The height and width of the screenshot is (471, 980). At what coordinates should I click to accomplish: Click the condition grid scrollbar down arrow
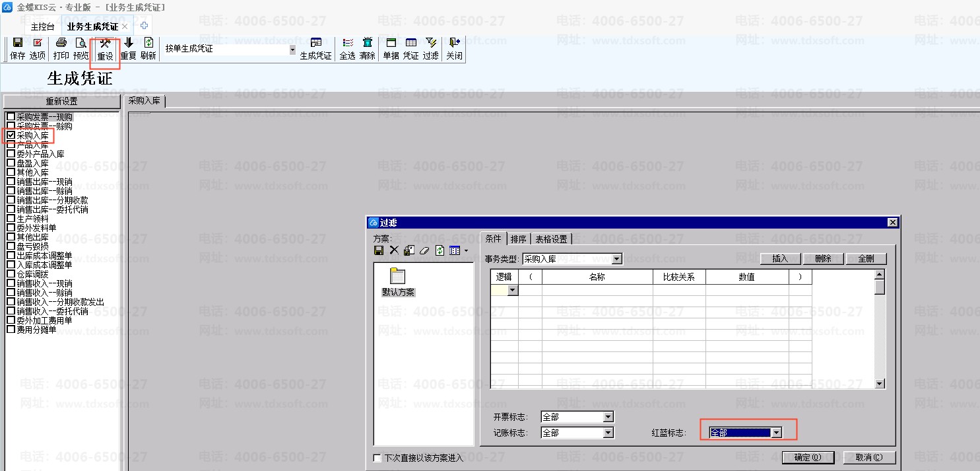tap(880, 384)
